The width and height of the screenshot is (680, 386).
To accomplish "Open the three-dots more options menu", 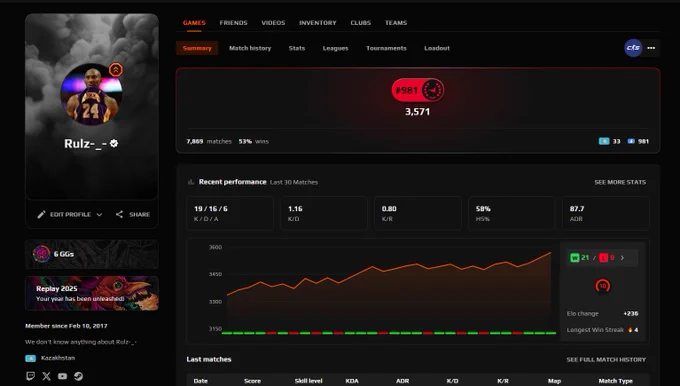I will (x=651, y=48).
